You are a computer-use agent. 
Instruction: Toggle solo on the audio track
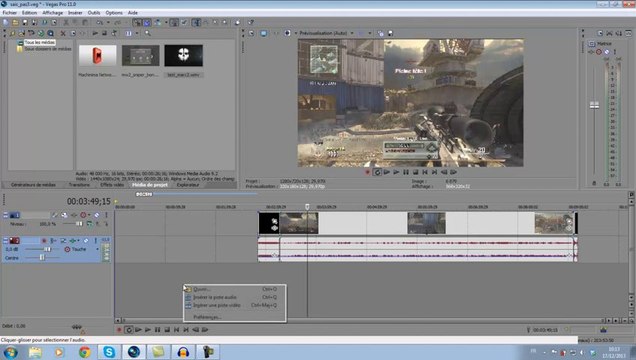[x=96, y=240]
